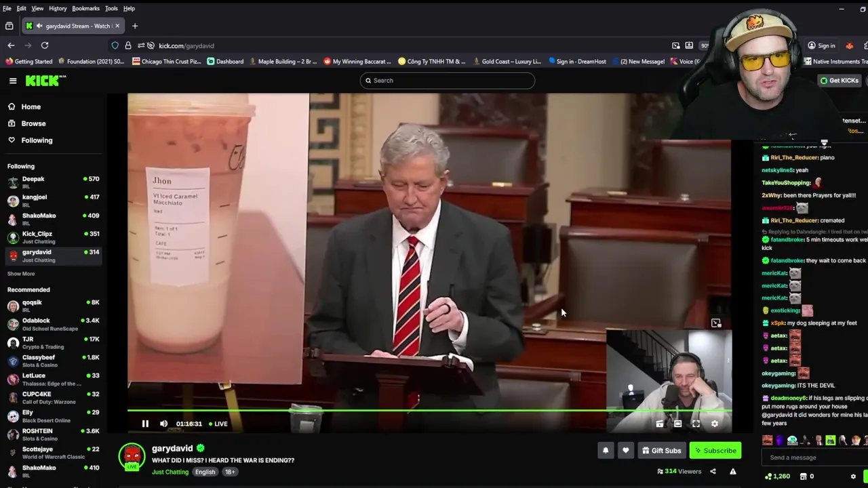Open Odablock recommended channel
868x488 pixels.
coord(53,324)
